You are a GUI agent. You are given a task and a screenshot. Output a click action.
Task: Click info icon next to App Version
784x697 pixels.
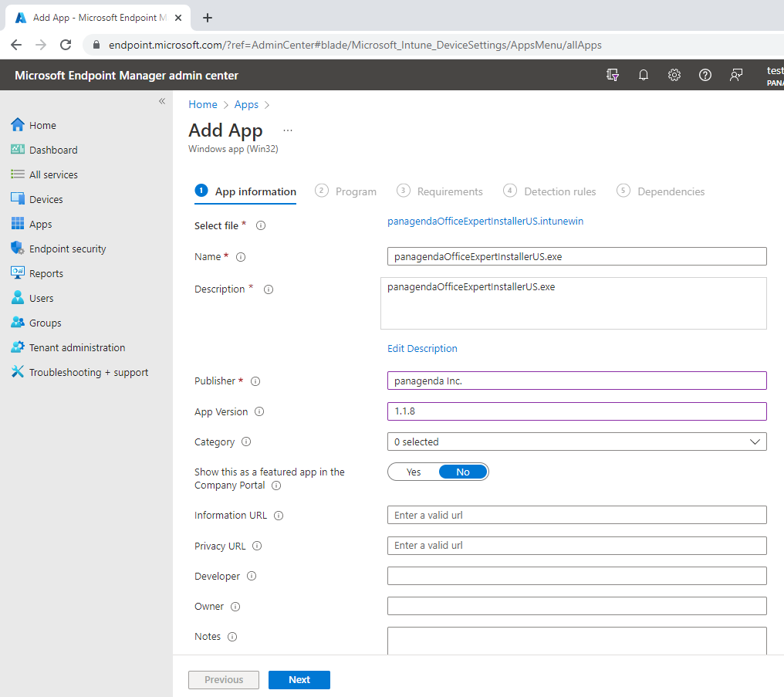tap(259, 411)
